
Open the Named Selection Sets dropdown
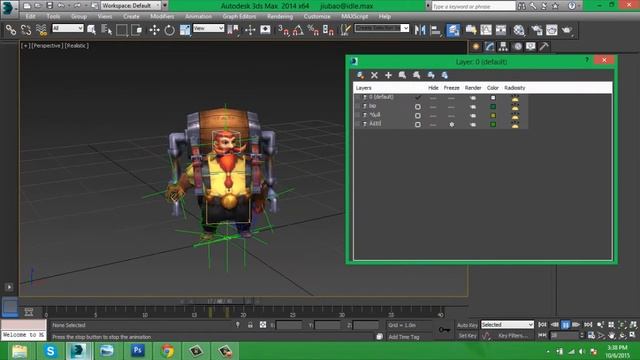point(382,28)
